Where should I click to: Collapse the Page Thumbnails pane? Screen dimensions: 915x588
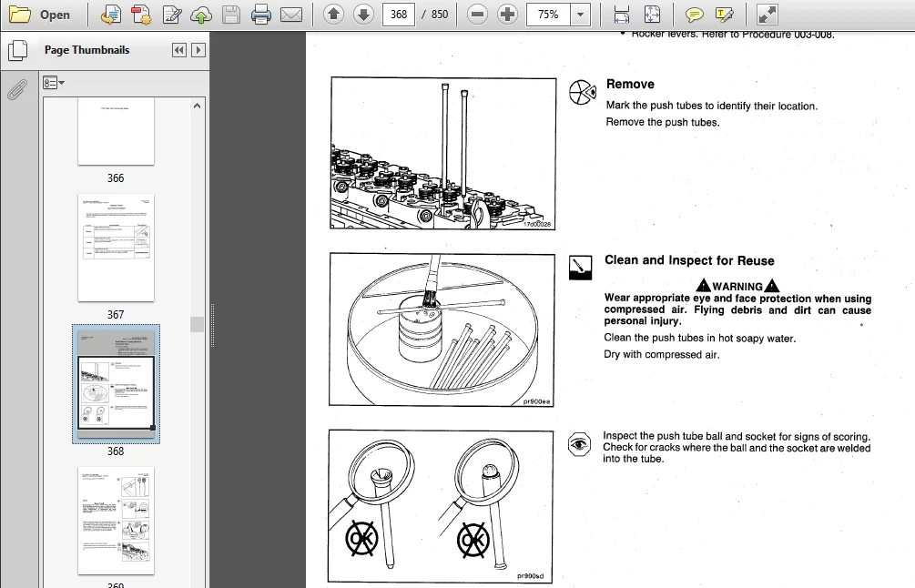(x=179, y=50)
